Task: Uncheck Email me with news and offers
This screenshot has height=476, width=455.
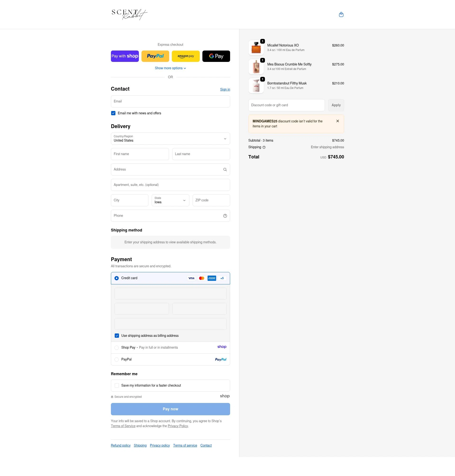Action: (113, 113)
